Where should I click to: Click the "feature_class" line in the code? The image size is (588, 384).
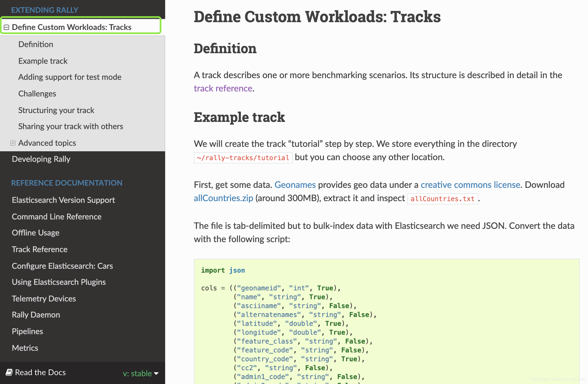tap(303, 341)
